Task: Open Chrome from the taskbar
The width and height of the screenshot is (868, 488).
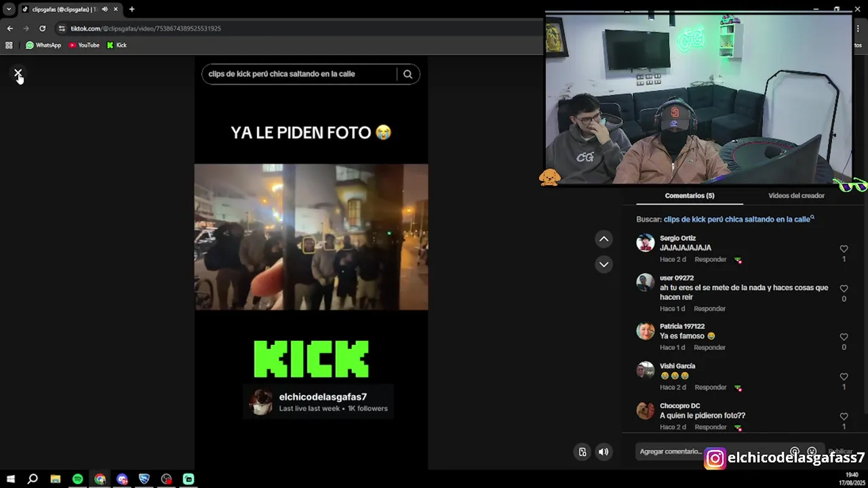Action: click(x=100, y=479)
